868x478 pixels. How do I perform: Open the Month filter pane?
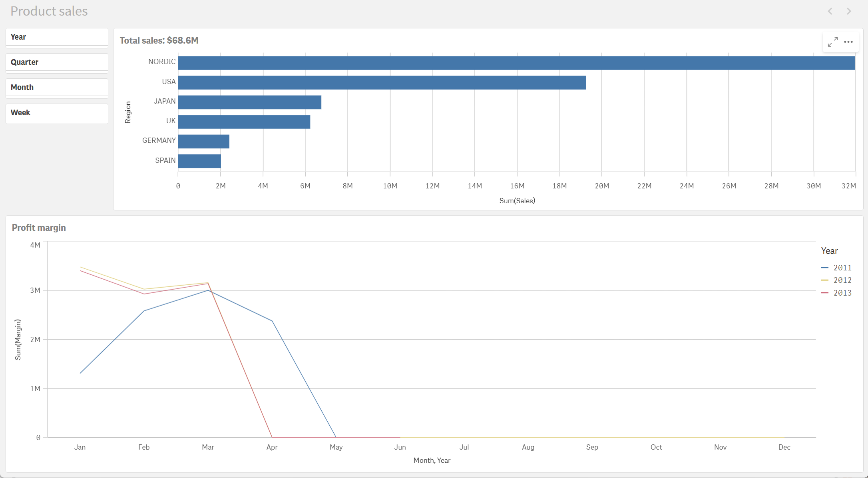(57, 88)
